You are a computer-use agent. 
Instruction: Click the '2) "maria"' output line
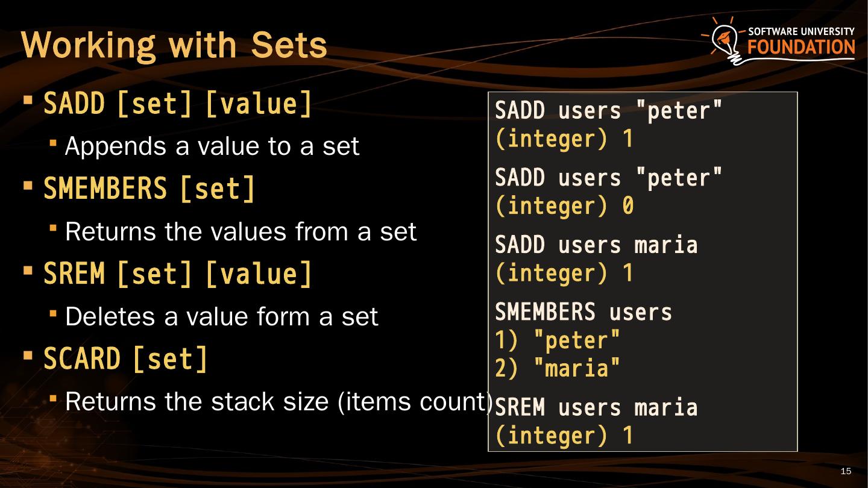click(x=558, y=368)
